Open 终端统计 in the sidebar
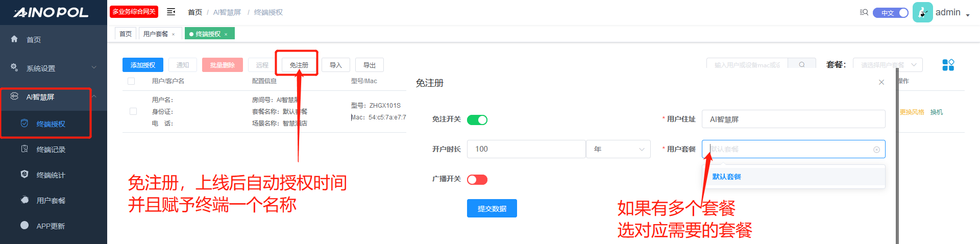The image size is (980, 244). pos(51,175)
